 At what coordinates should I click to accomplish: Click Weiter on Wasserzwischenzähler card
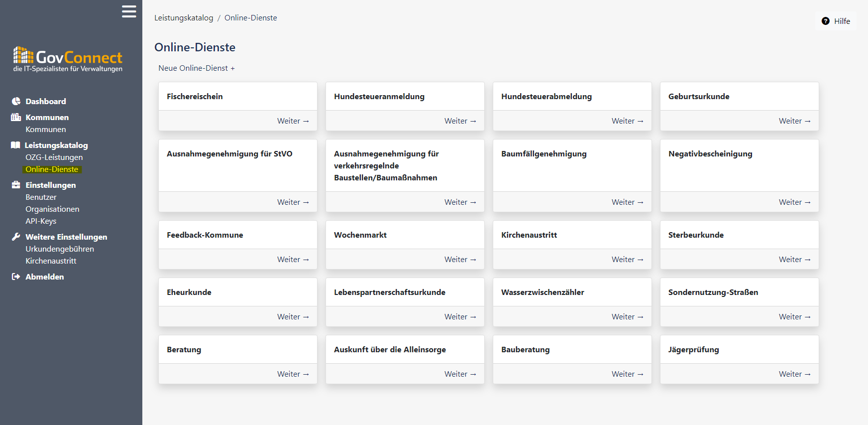click(628, 316)
